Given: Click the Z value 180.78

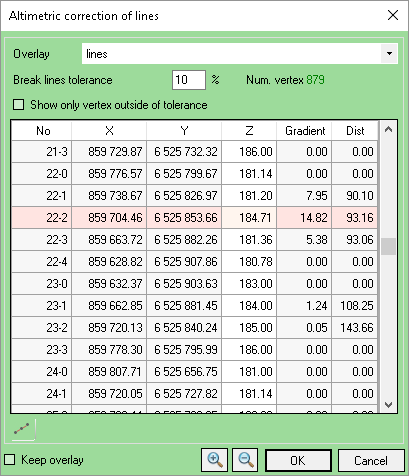Looking at the screenshot, I should (249, 262).
